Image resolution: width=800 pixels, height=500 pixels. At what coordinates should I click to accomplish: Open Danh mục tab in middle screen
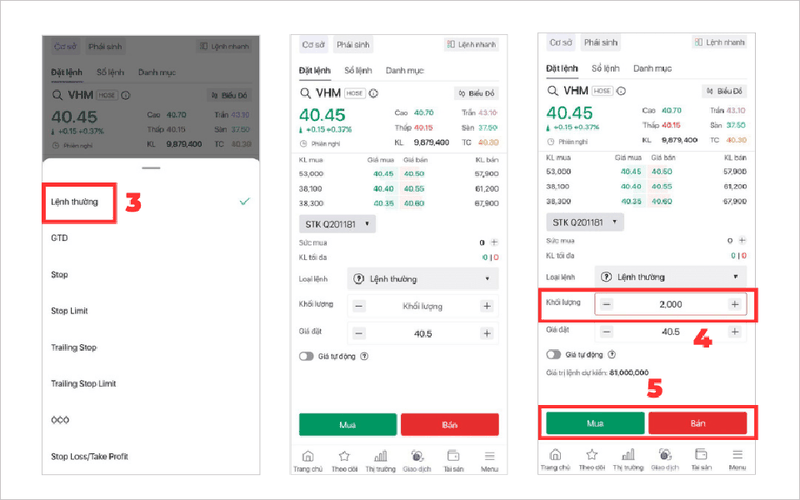[x=405, y=70]
